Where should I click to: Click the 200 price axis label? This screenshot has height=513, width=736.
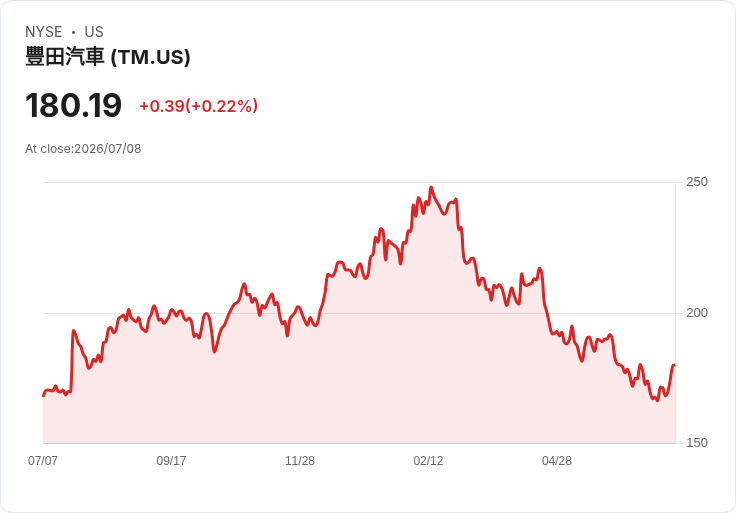click(x=697, y=313)
